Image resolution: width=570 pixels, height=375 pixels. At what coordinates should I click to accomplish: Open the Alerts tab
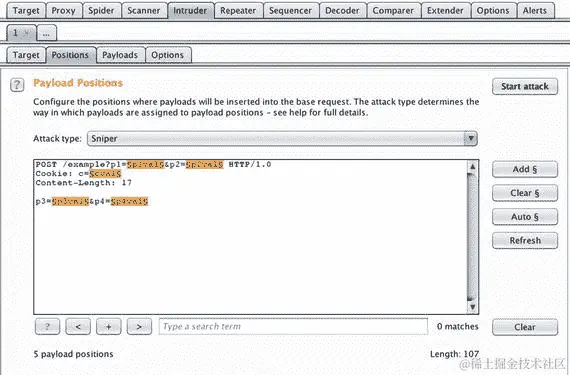point(535,11)
